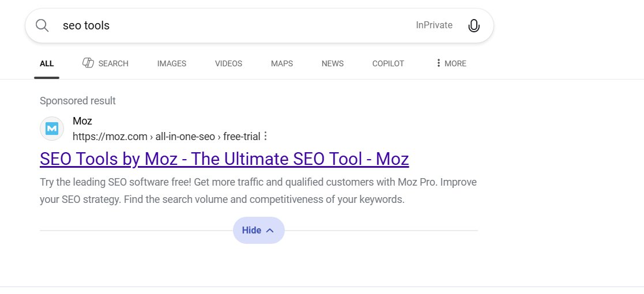This screenshot has width=644, height=294.
Task: Start voice search with the microphone icon
Action: pos(474,25)
